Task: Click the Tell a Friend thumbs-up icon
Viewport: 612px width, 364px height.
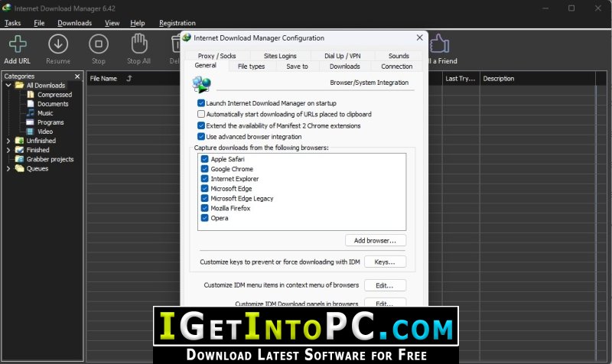Action: pos(439,44)
